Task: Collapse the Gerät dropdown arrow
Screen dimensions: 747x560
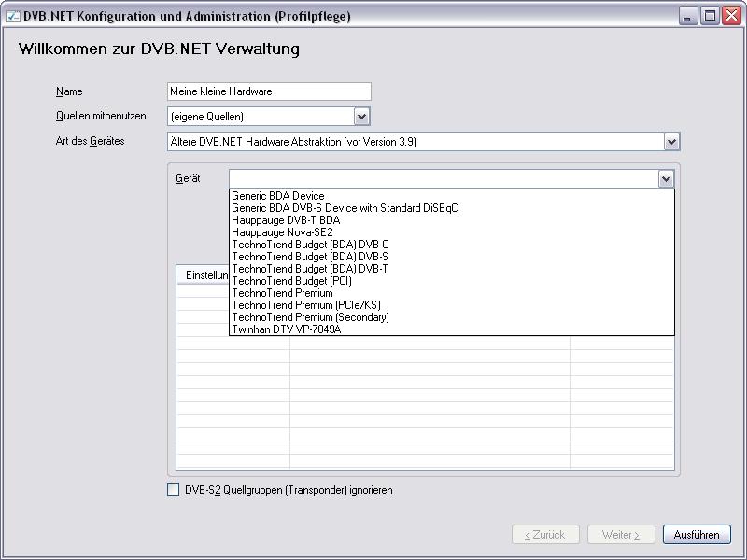Action: pos(666,179)
